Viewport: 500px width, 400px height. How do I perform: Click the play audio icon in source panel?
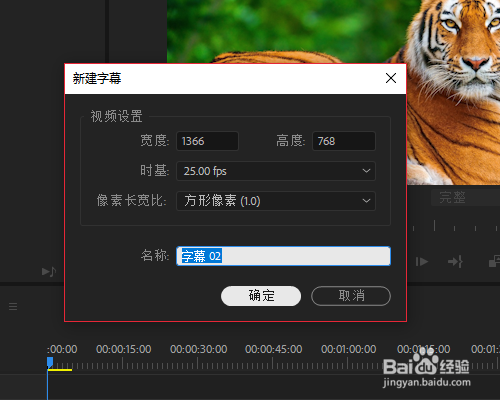point(49,272)
